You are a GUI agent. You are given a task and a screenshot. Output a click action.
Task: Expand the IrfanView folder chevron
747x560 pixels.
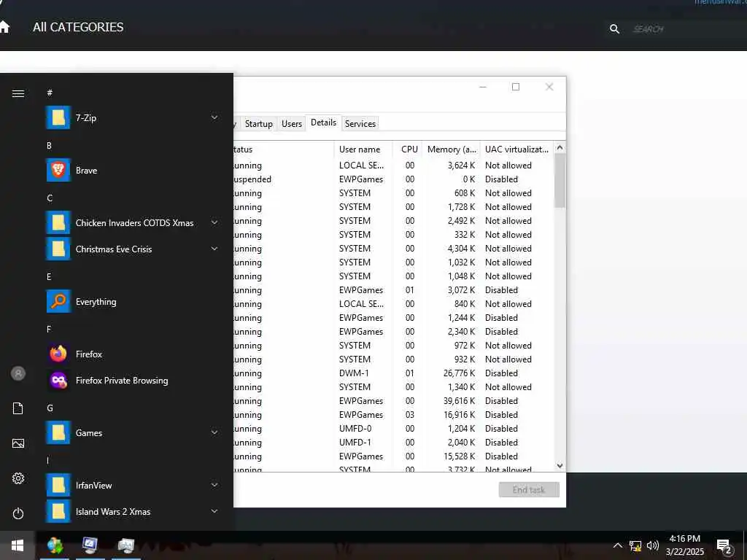215,485
